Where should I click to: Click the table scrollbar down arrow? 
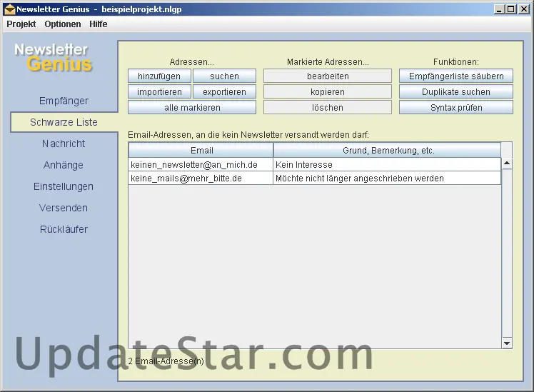tap(507, 343)
